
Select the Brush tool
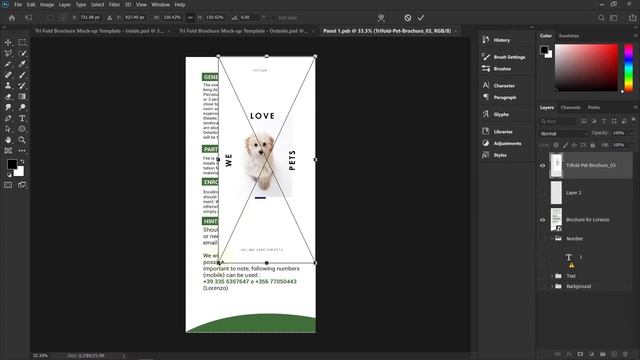22,75
